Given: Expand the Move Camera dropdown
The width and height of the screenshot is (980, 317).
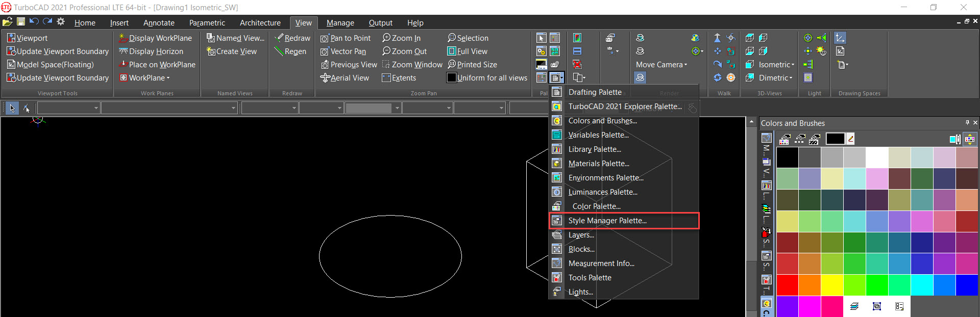Looking at the screenshot, I should pos(661,64).
